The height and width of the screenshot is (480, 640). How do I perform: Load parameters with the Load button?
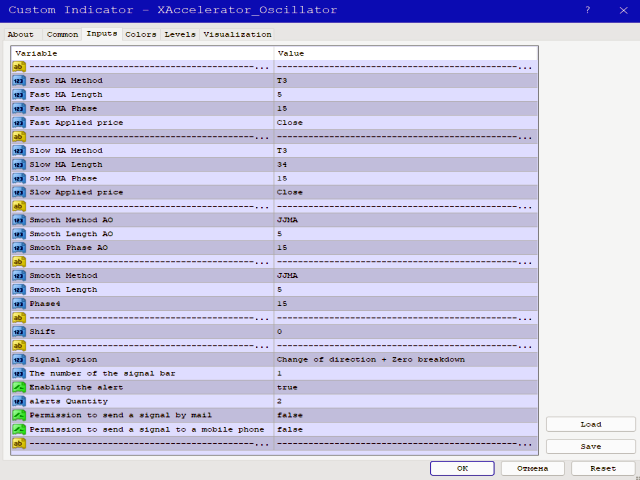click(591, 424)
